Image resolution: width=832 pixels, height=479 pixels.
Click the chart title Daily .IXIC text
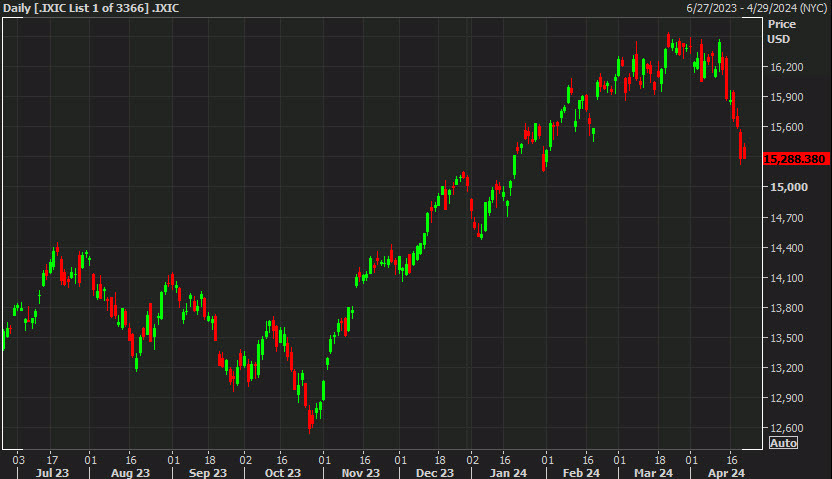pyautogui.click(x=91, y=8)
